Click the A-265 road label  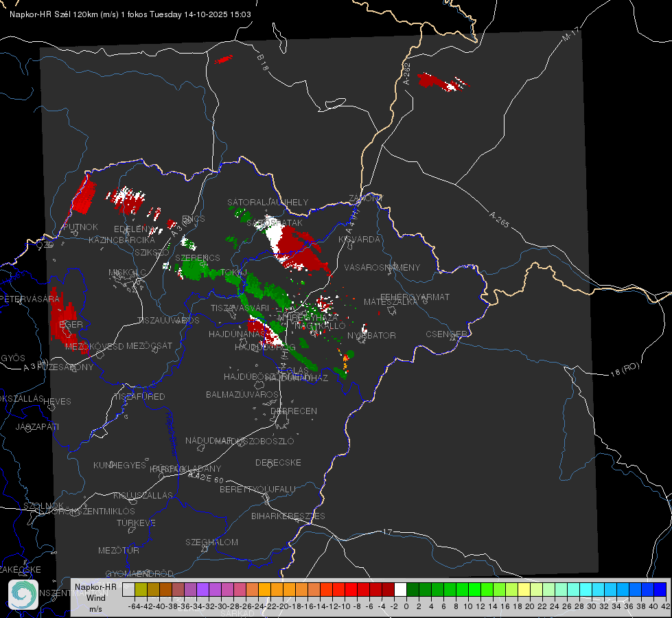[499, 220]
